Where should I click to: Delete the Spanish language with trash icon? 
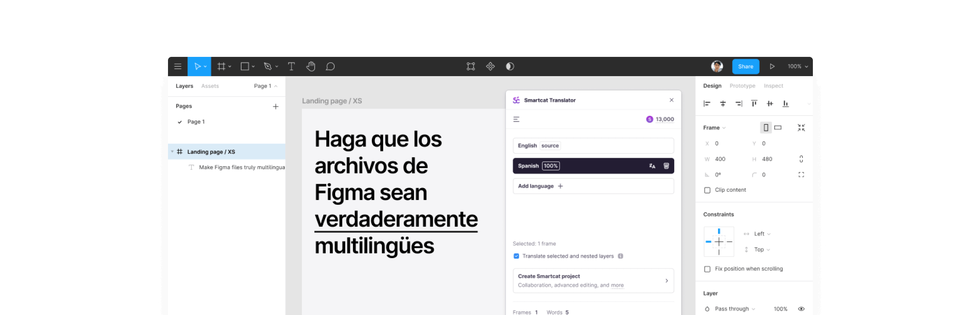666,166
